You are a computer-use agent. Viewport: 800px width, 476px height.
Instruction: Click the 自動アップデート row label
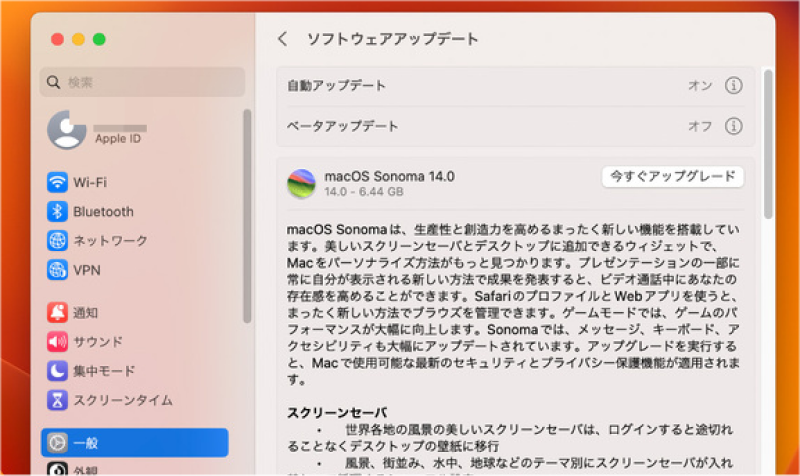(x=336, y=86)
